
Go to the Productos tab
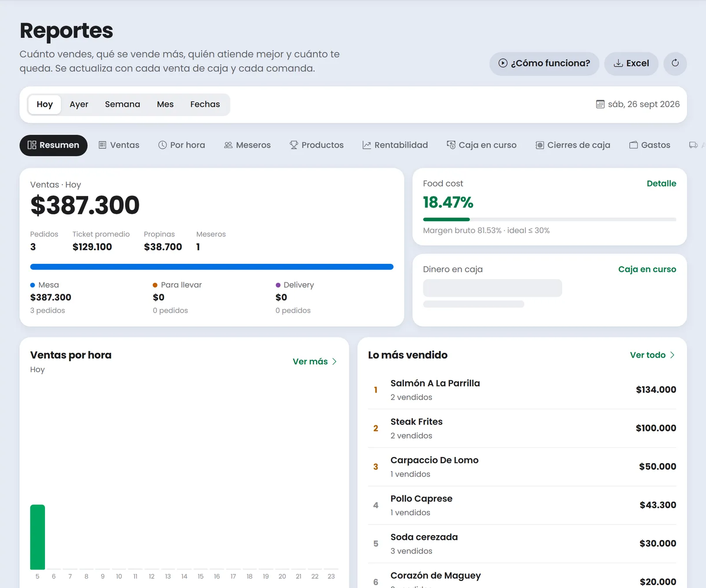pos(316,145)
